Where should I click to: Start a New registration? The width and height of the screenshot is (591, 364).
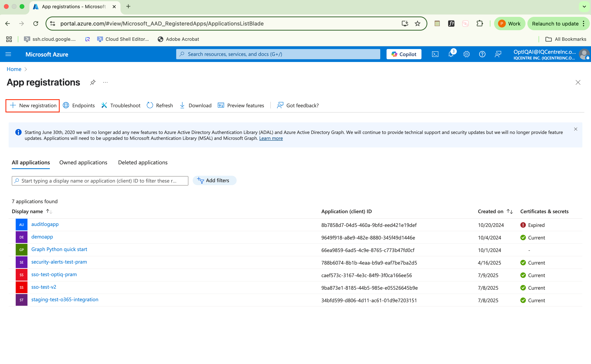pyautogui.click(x=33, y=106)
